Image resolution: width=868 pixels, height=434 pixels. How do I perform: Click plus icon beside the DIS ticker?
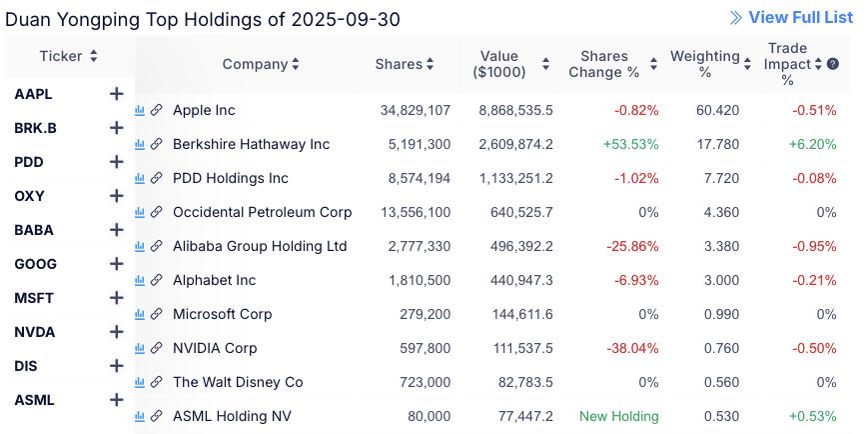[x=116, y=366]
